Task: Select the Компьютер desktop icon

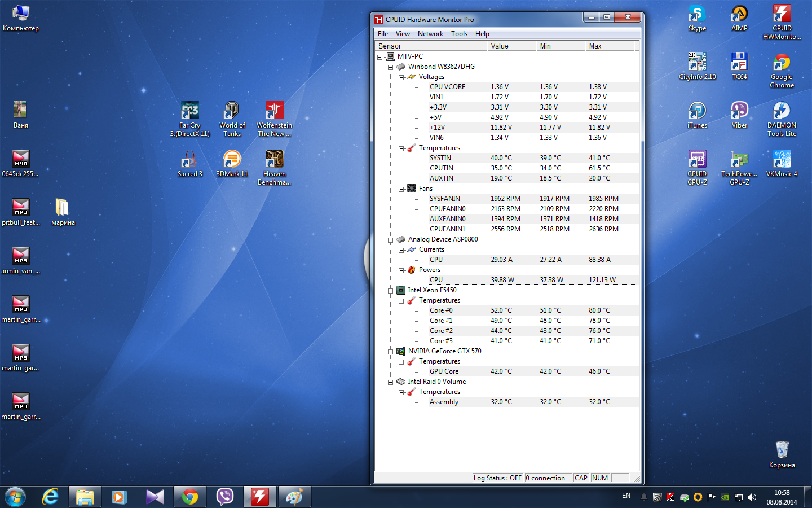Action: 21,18
